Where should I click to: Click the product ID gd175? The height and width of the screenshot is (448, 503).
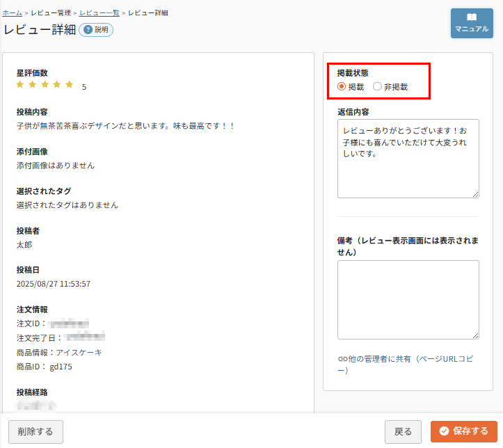click(61, 367)
